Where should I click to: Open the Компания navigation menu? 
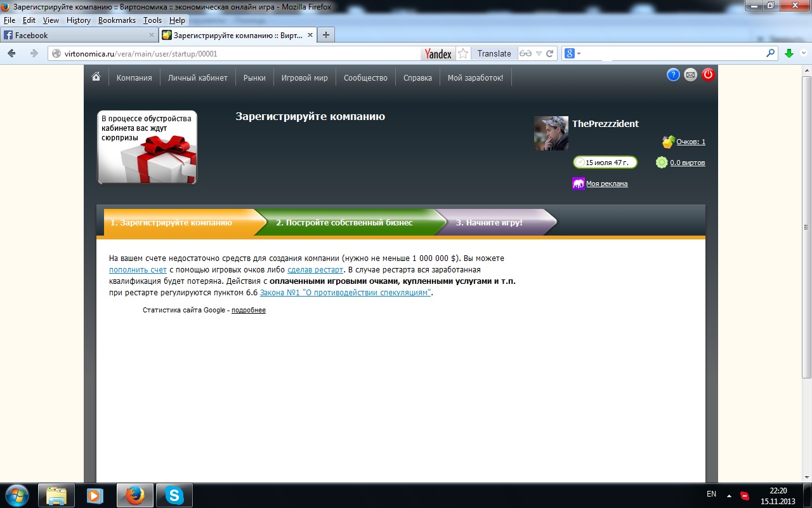[x=134, y=78]
